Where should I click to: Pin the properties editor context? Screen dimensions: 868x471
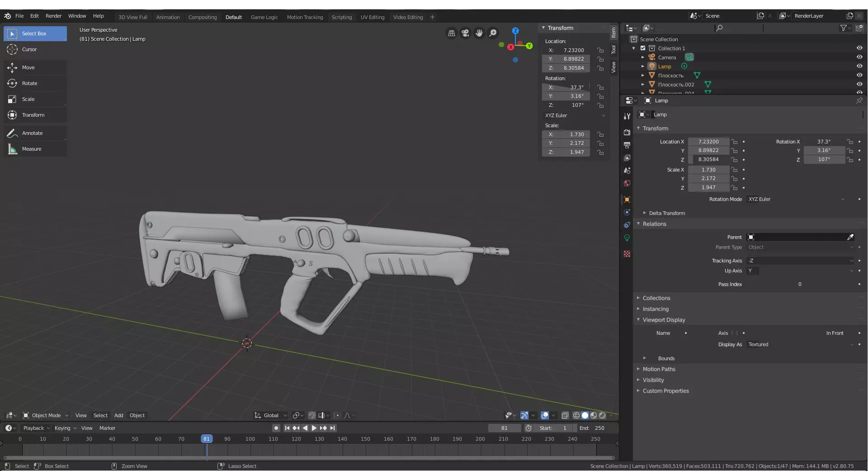pyautogui.click(x=859, y=100)
